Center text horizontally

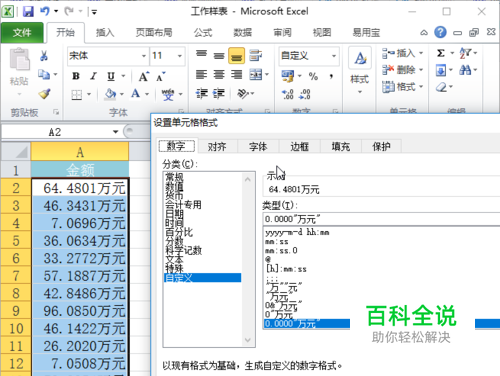click(219, 75)
